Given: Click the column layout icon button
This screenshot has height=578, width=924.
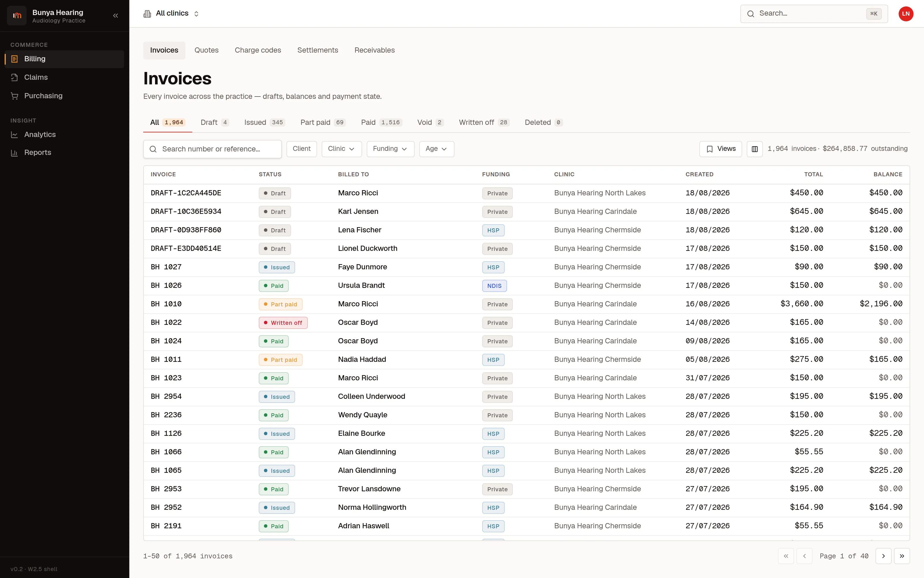Looking at the screenshot, I should click(755, 149).
